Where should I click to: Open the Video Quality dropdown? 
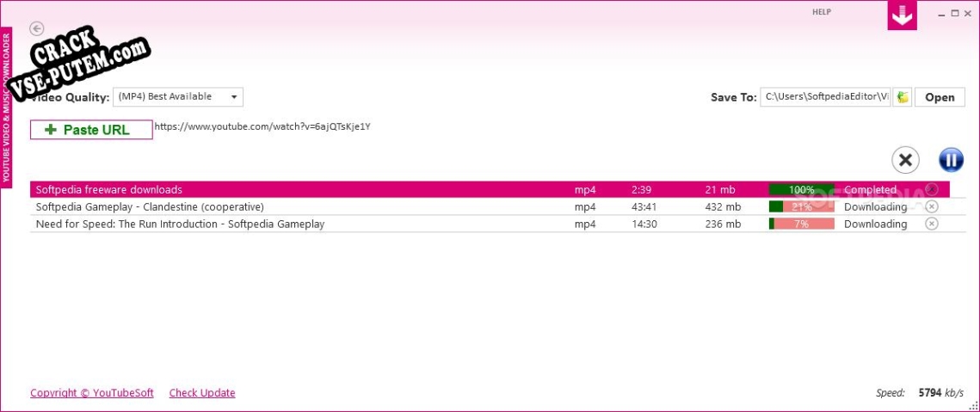(x=177, y=97)
